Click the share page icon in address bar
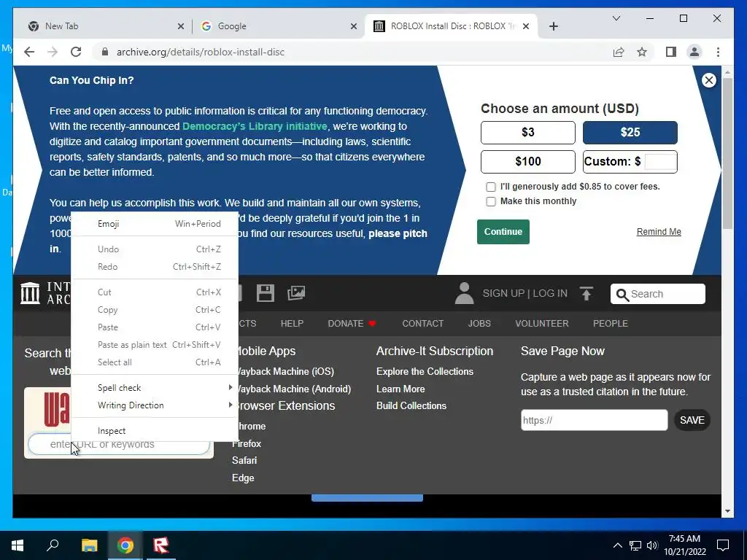This screenshot has width=747, height=560. [619, 52]
